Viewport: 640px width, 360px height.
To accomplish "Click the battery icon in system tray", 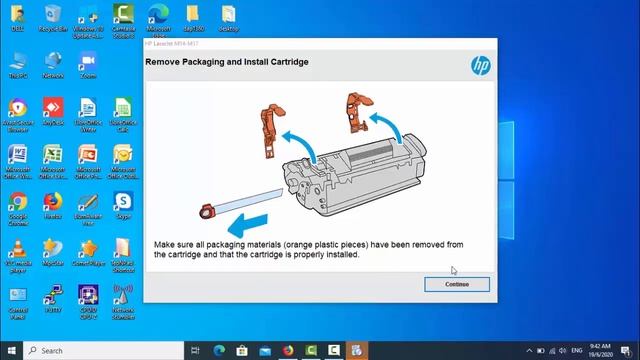I will pyautogui.click(x=541, y=351).
